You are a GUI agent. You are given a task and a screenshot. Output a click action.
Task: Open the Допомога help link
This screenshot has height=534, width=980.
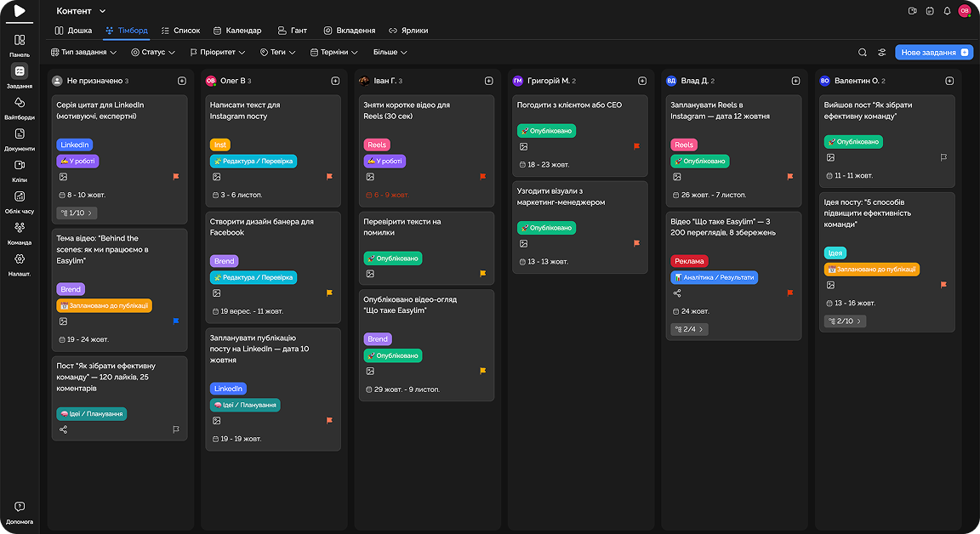(20, 512)
